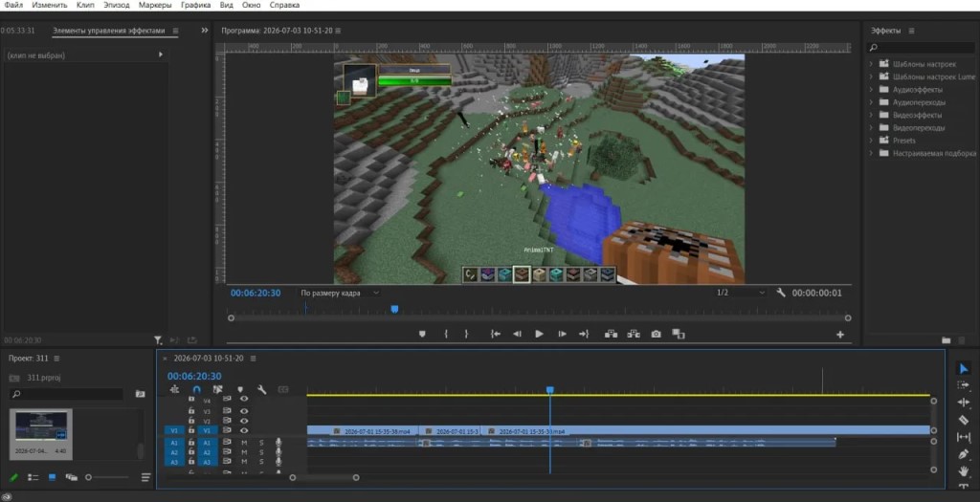Image resolution: width=980 pixels, height=502 pixels.
Task: Show more panels with double chevron
Action: [205, 30]
